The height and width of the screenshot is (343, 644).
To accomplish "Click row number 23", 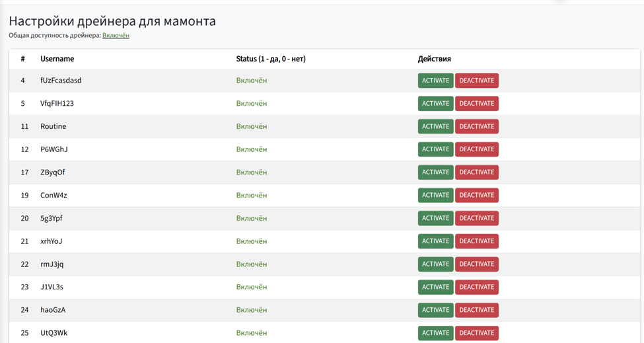I will click(24, 287).
